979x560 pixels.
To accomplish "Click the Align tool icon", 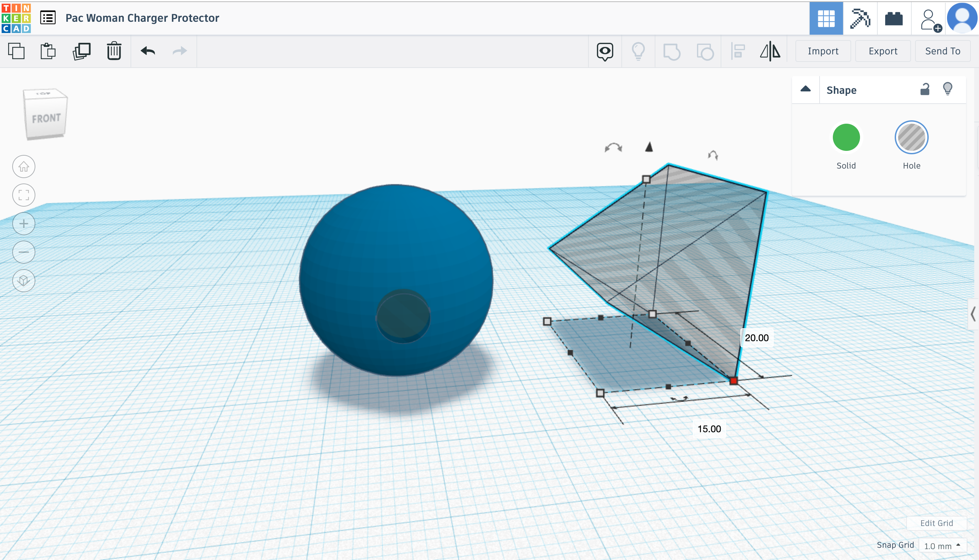I will click(738, 52).
